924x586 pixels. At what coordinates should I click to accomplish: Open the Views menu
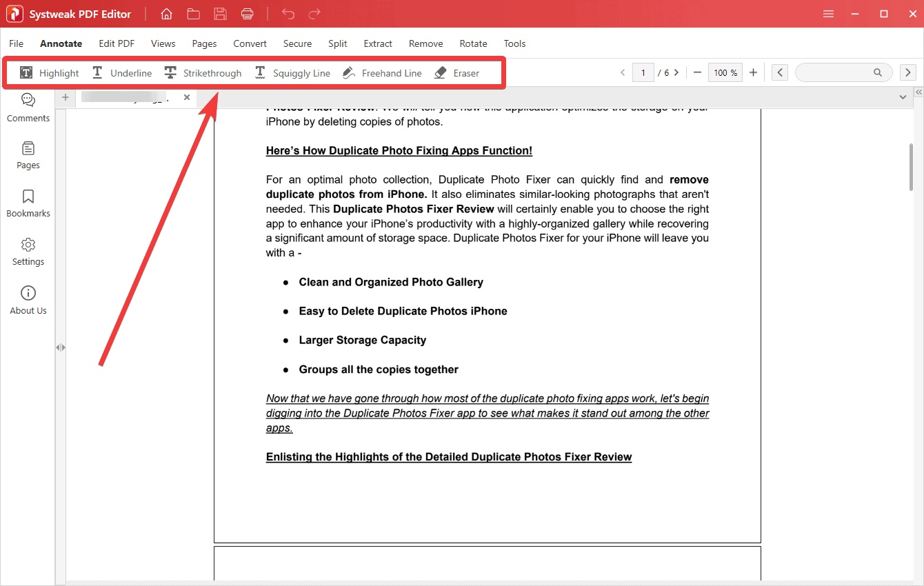[x=163, y=43]
